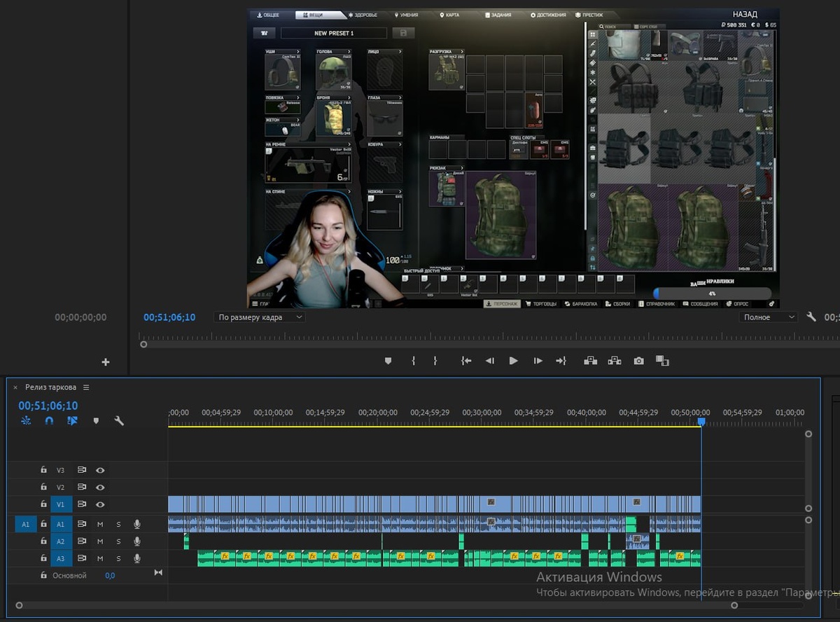Screen dimensions: 840x622
Task: Mute the A2 audio track
Action: point(100,541)
